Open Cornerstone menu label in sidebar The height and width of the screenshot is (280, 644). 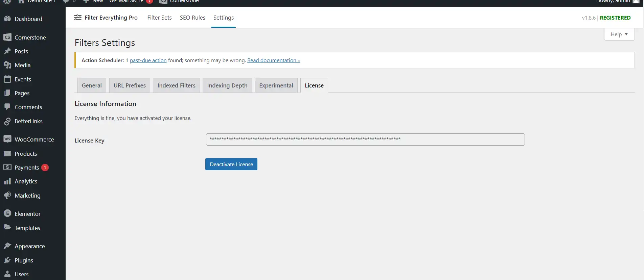coord(30,37)
